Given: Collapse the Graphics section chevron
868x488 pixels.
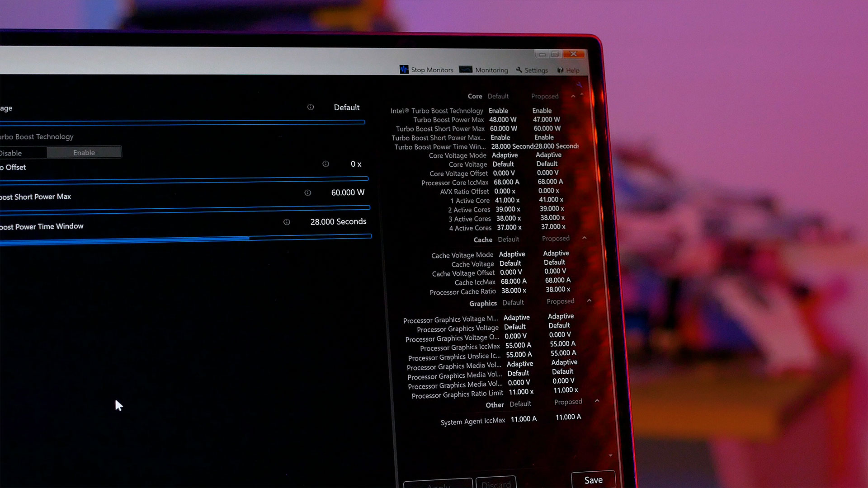Looking at the screenshot, I should [589, 300].
